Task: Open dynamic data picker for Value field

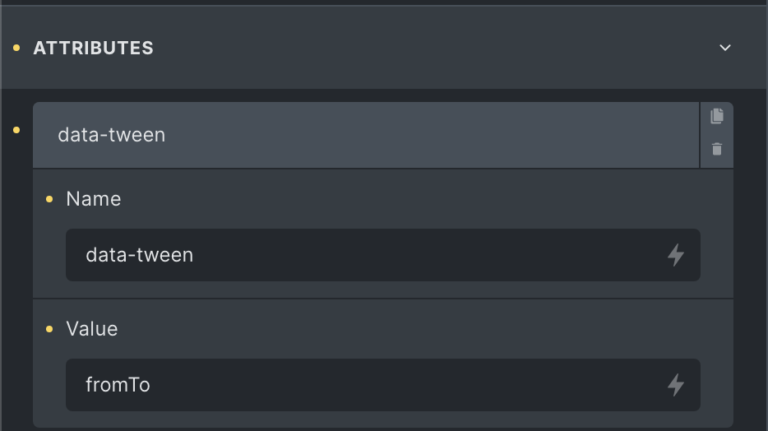Action: coord(676,385)
